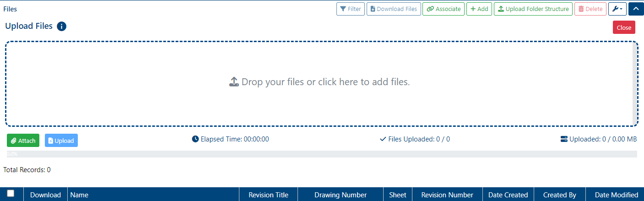
Task: Click the Uploaded: 0 / 0.00 MB text
Action: pyautogui.click(x=603, y=139)
